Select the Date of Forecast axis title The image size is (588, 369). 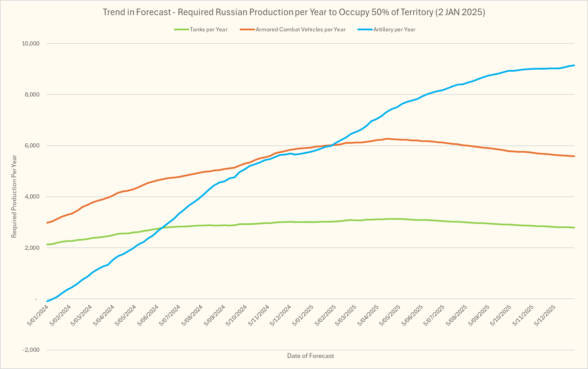(311, 356)
